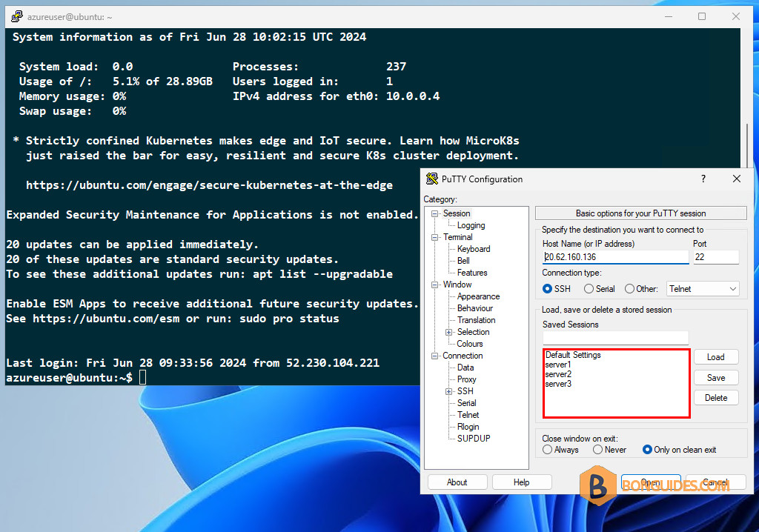Open Colours settings category
The image size is (759, 532).
(469, 344)
